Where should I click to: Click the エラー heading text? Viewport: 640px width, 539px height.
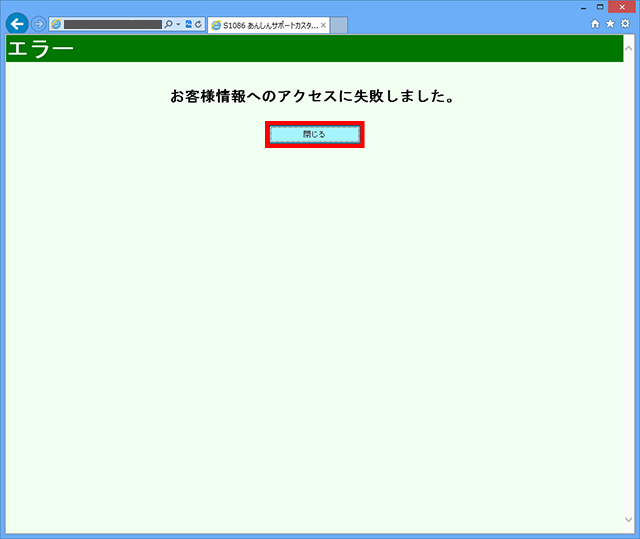(x=41, y=49)
